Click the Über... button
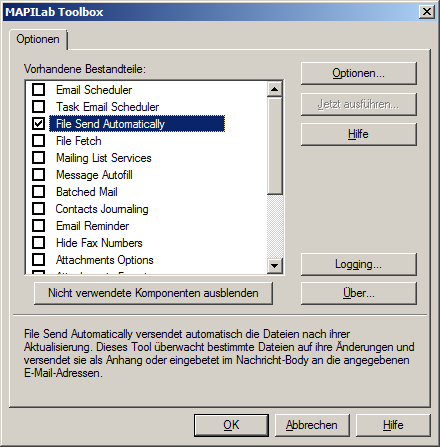This screenshot has height=447, width=440. click(359, 293)
